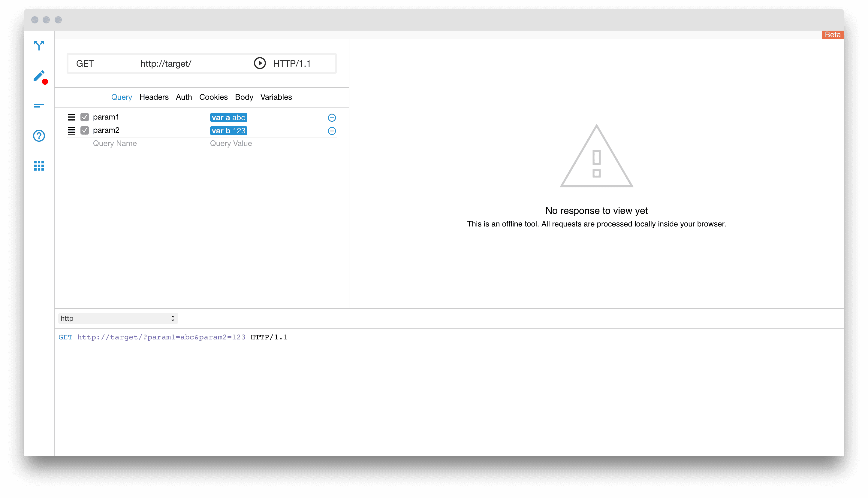
Task: Open the Body tab
Action: point(244,97)
